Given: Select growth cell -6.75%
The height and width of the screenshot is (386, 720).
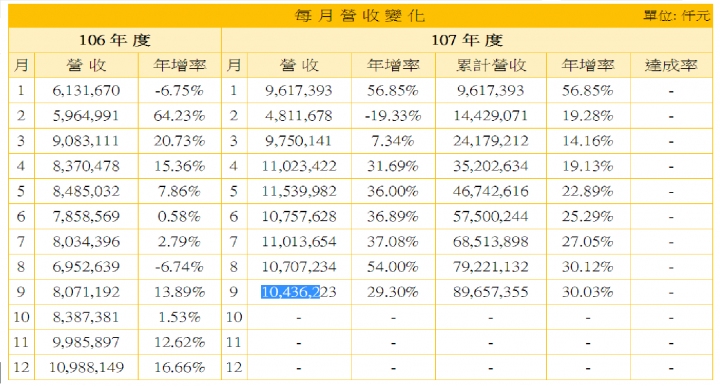Looking at the screenshot, I should point(179,91).
